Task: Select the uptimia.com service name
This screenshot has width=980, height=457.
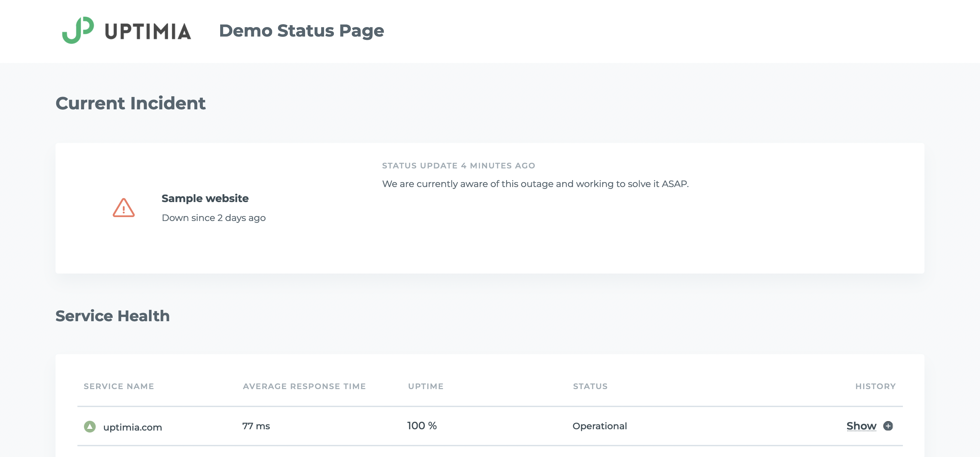Action: click(132, 427)
